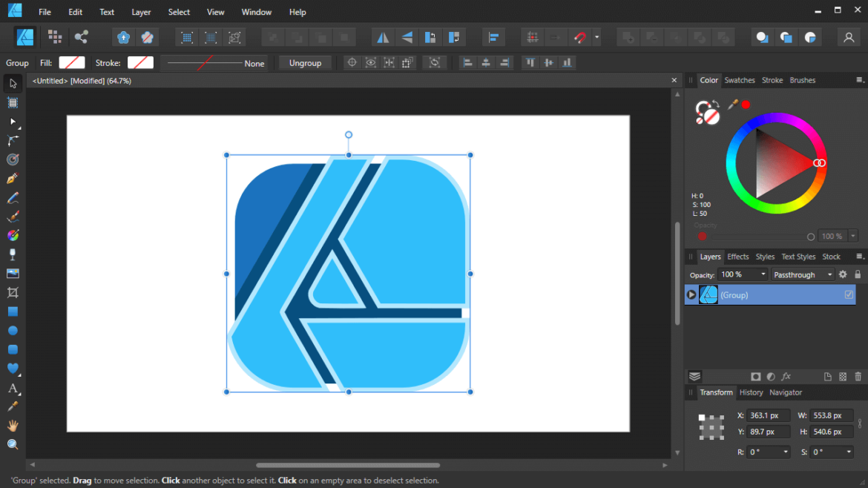The width and height of the screenshot is (868, 488).
Task: Open the Layer menu
Action: tap(141, 12)
